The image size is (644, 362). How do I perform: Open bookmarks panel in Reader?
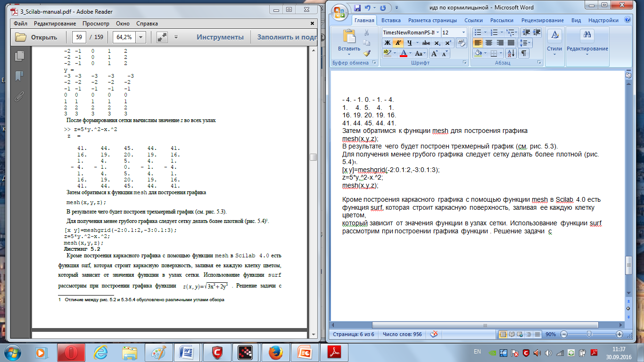(x=19, y=76)
